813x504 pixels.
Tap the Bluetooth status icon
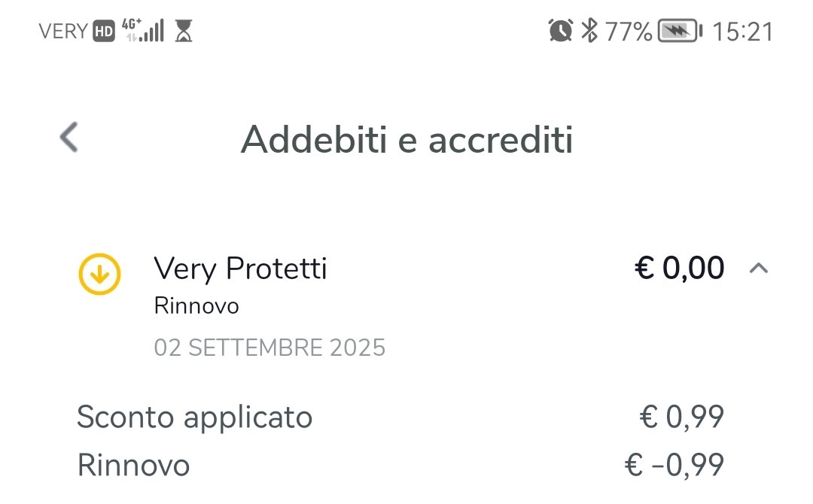(x=589, y=31)
